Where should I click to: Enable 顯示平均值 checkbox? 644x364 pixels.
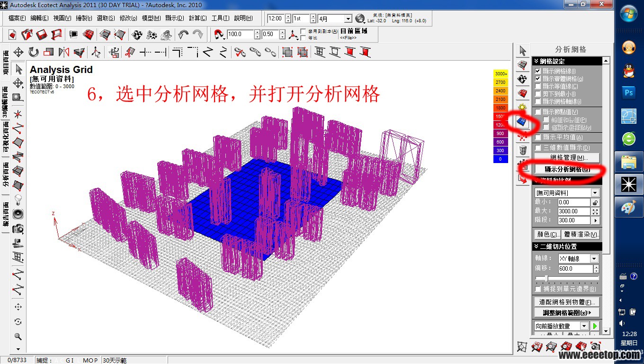click(x=537, y=137)
